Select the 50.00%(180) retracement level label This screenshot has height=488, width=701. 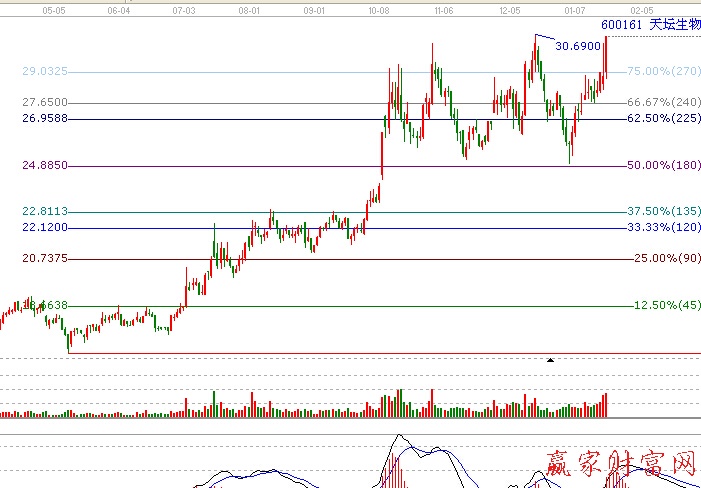tap(663, 165)
